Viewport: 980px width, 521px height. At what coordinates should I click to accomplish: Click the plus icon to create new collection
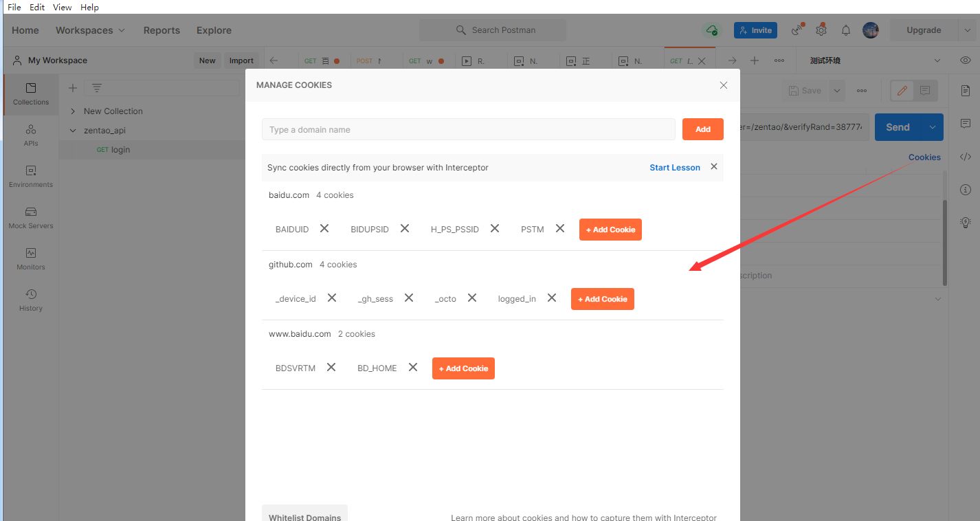coord(73,88)
